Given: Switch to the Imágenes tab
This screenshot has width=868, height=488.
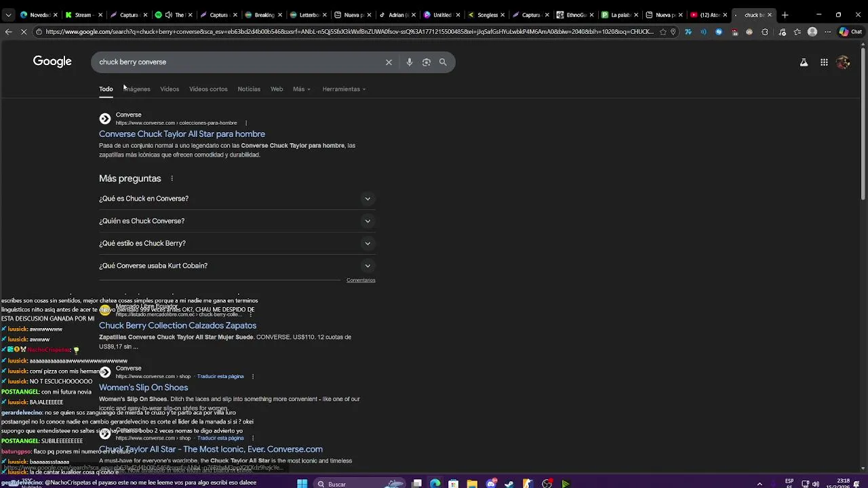Looking at the screenshot, I should (137, 89).
